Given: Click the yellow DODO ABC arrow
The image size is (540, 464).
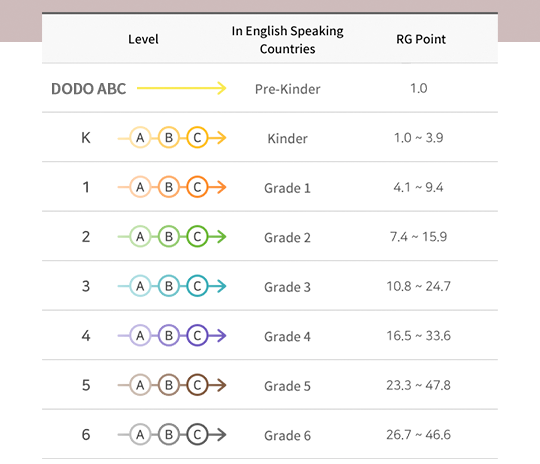Looking at the screenshot, I should click(181, 88).
